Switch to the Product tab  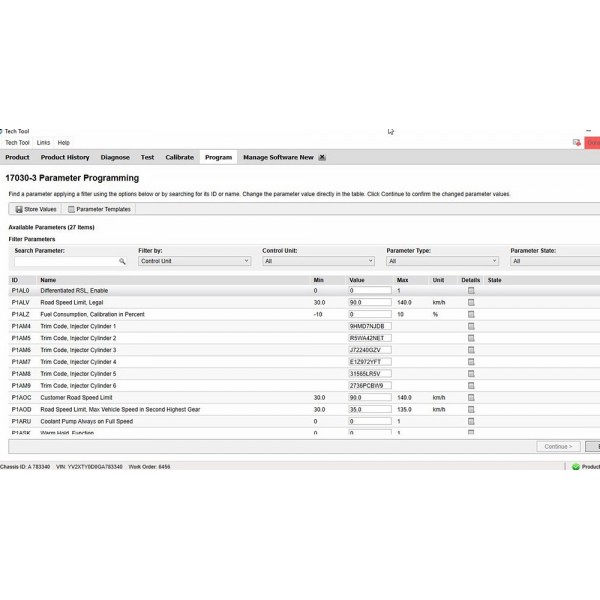[x=17, y=157]
